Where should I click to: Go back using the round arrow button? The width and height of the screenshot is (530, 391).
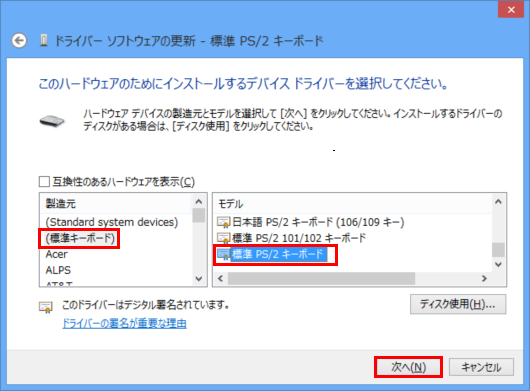point(19,41)
